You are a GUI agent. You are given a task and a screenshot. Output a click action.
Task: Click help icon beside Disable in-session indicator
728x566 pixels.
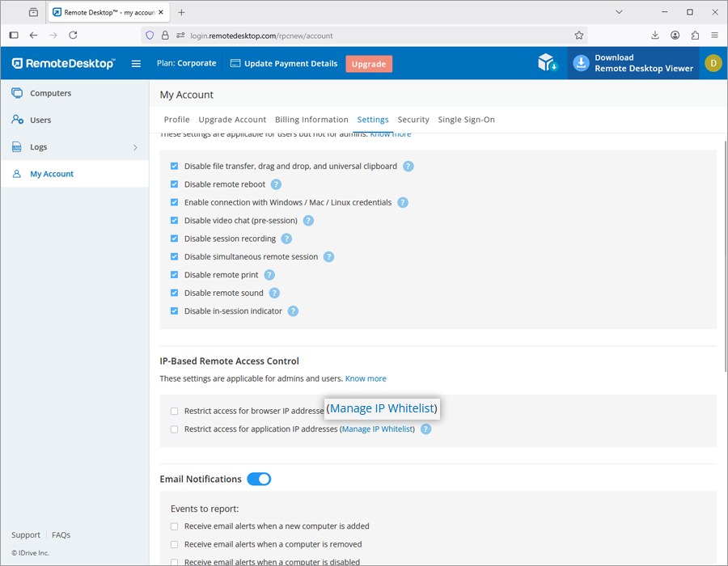[x=293, y=311]
